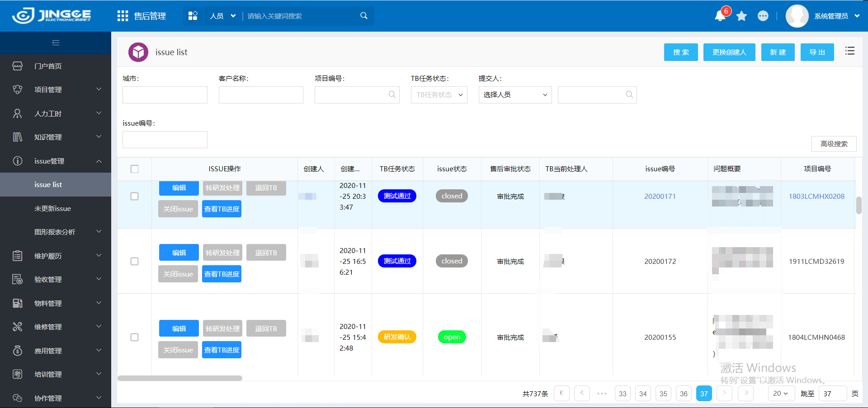Click the 门户首页 home icon
The height and width of the screenshot is (408, 868).
point(18,66)
